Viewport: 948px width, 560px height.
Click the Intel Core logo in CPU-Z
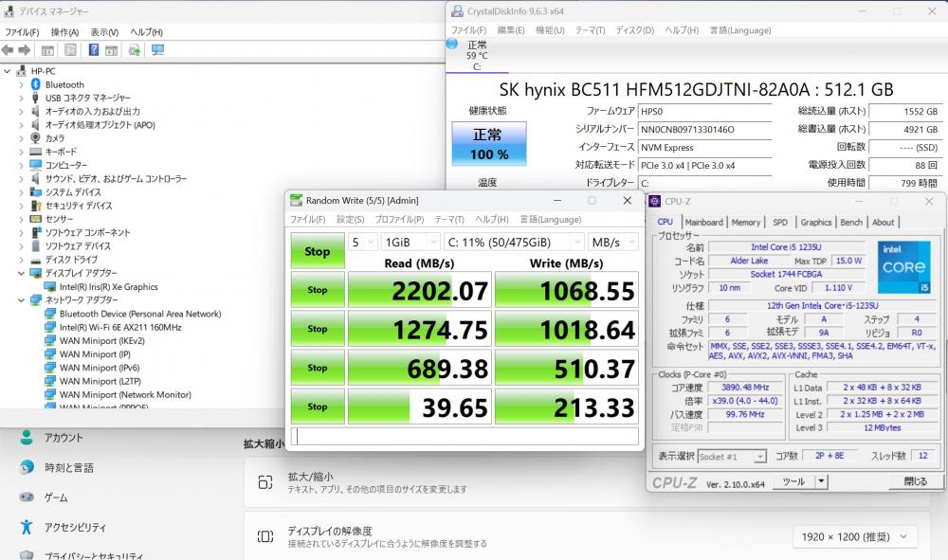(903, 266)
